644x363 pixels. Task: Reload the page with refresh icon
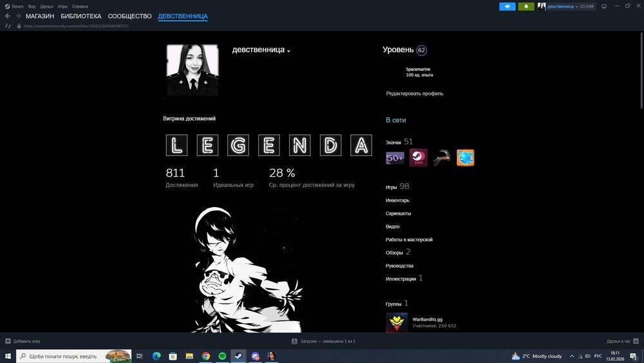[x=8, y=26]
